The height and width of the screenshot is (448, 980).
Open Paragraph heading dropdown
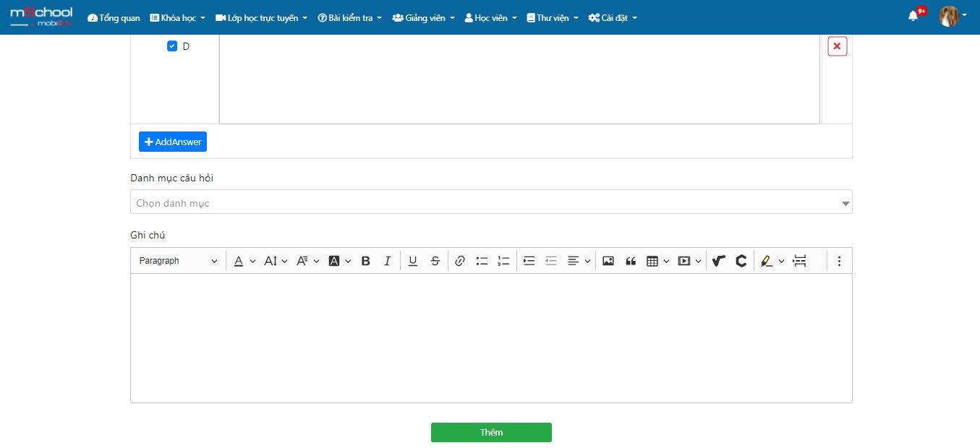(x=178, y=261)
